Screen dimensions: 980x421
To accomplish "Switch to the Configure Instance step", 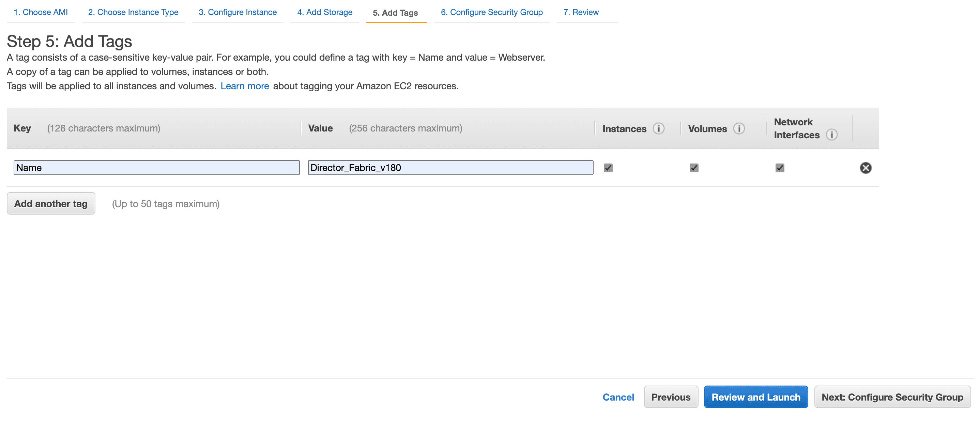I will (238, 12).
